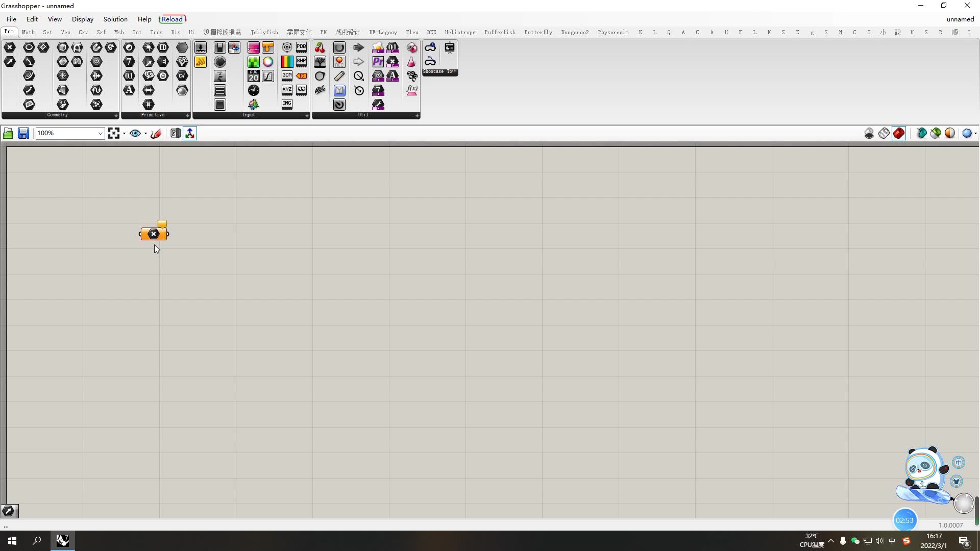This screenshot has height=551, width=980.
Task: Turn off document preview mode
Action: point(869,134)
